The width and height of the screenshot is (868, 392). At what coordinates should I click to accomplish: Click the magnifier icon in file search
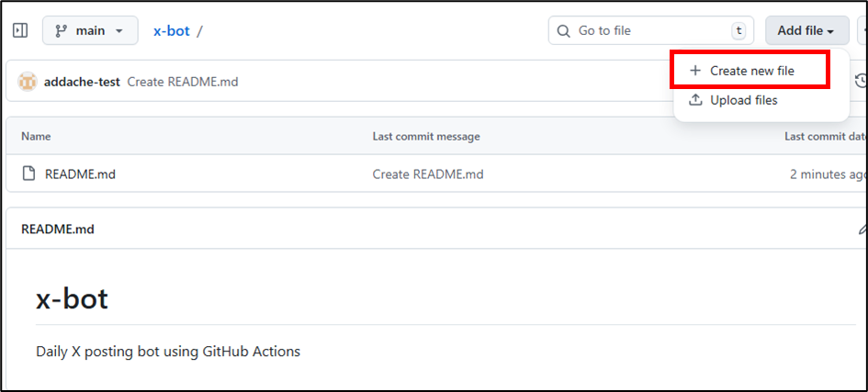tap(564, 30)
